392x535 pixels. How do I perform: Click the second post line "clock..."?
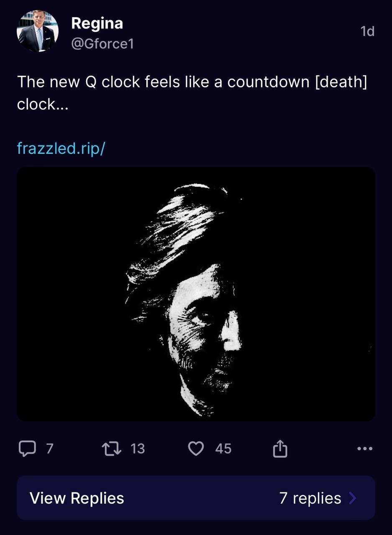coord(42,104)
